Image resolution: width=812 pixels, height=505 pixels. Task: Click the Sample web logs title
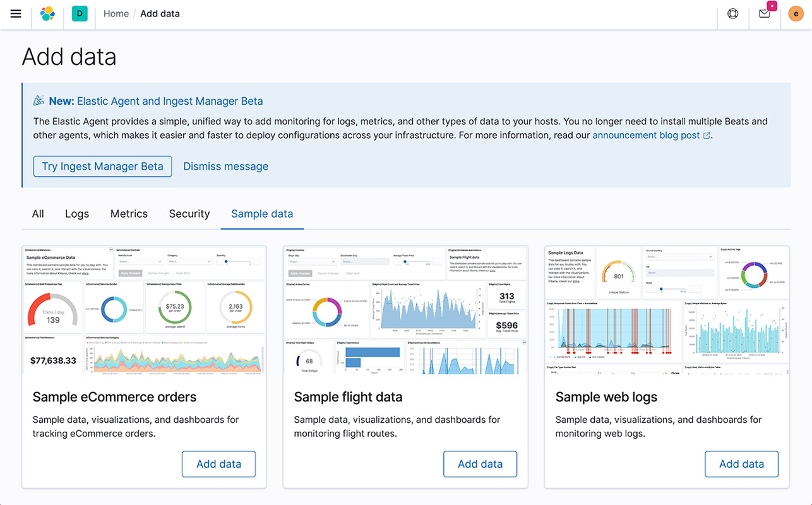tap(606, 397)
